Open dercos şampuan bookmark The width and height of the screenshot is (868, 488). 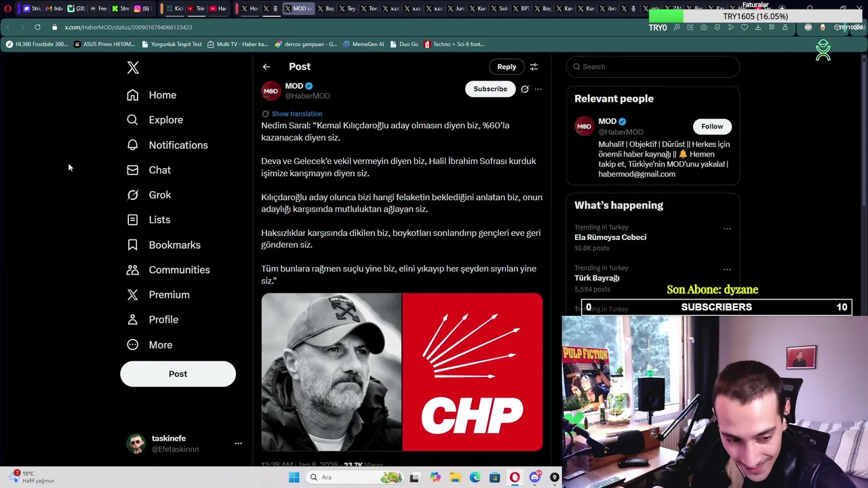click(306, 44)
